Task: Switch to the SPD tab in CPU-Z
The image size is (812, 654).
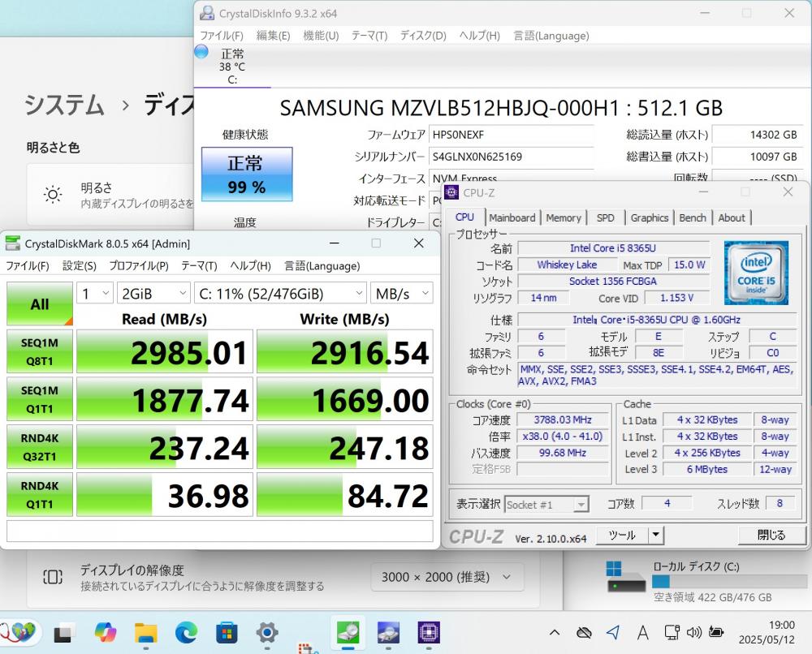Action: 606,217
